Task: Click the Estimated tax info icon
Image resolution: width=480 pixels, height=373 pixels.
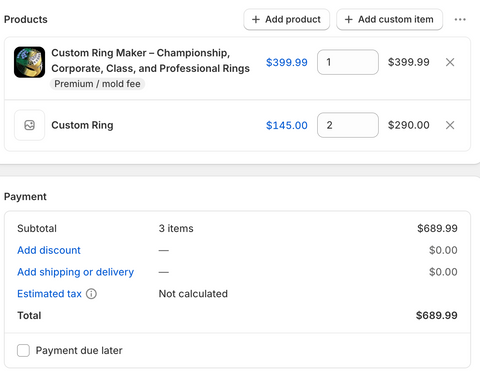Action: click(x=91, y=294)
